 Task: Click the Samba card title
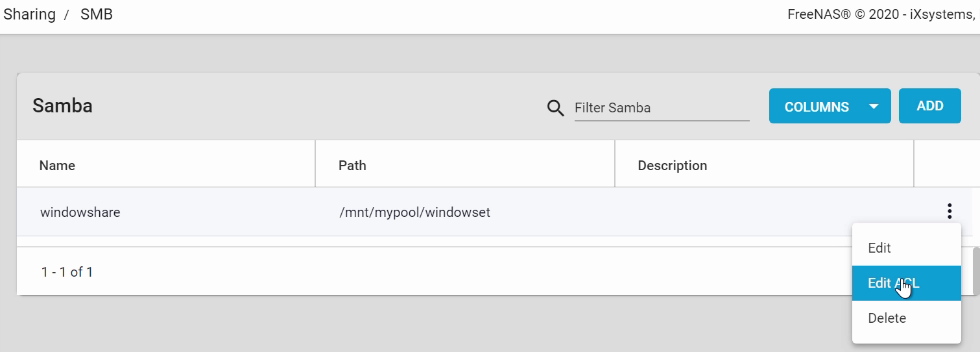click(x=62, y=106)
